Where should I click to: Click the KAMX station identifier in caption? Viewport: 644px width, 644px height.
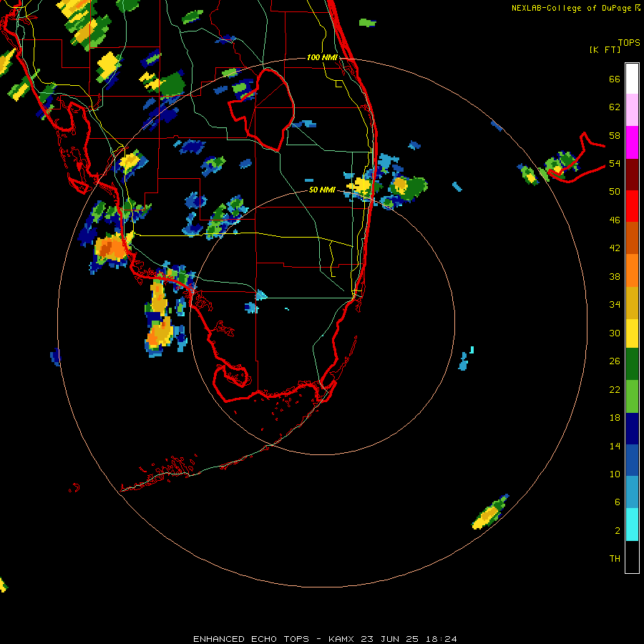(341, 639)
